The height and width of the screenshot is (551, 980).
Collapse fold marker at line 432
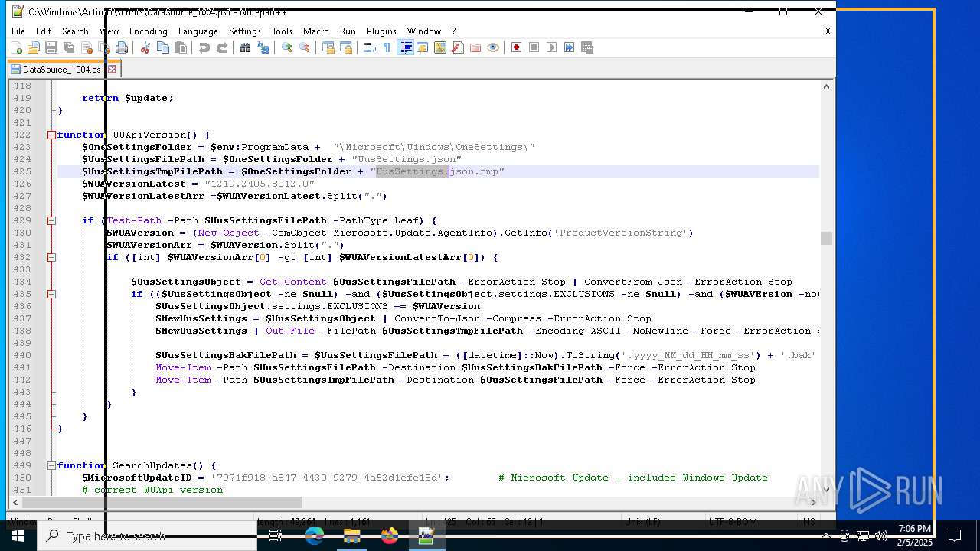tap(51, 257)
